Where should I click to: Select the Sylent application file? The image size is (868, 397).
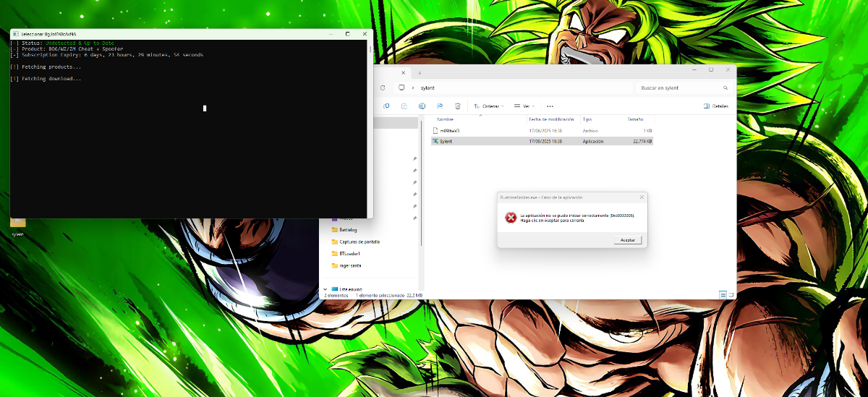coord(542,141)
